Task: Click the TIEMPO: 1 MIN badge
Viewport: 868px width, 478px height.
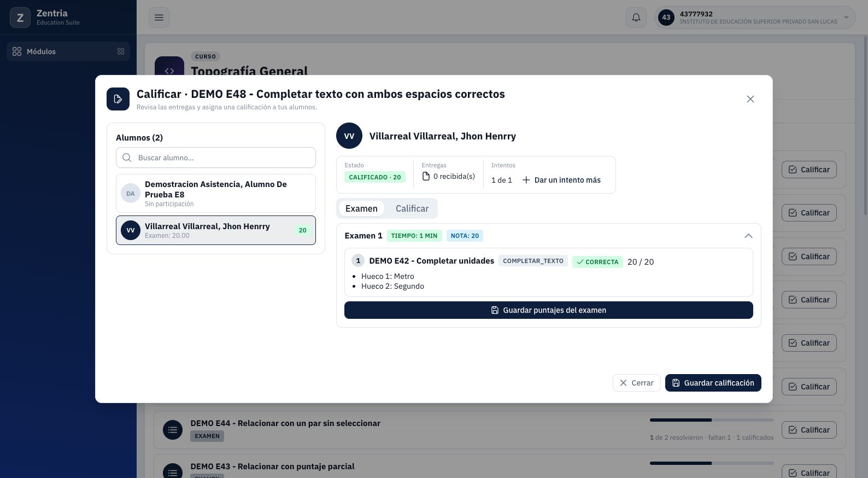Action: 414,236
